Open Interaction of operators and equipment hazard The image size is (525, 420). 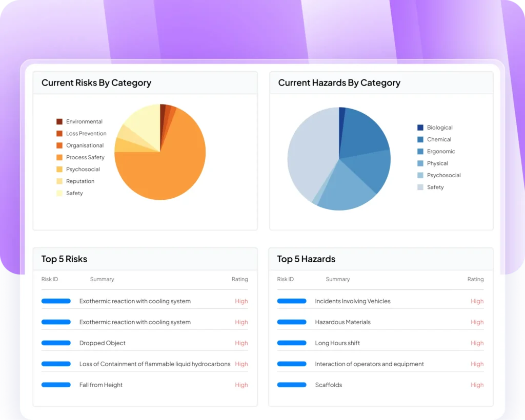point(369,364)
